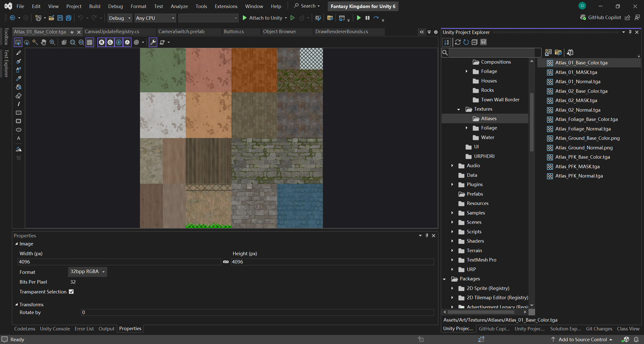644x344 pixels.
Task: Click refresh icon in Unity Project Explorer
Action: [x=466, y=42]
